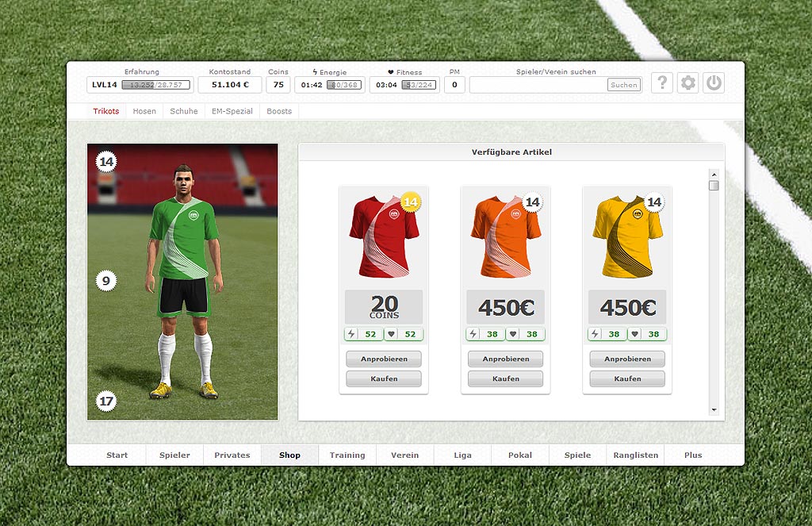Click Kaufen for the red 20 coins jersey
Image resolution: width=812 pixels, height=526 pixels.
tap(384, 378)
